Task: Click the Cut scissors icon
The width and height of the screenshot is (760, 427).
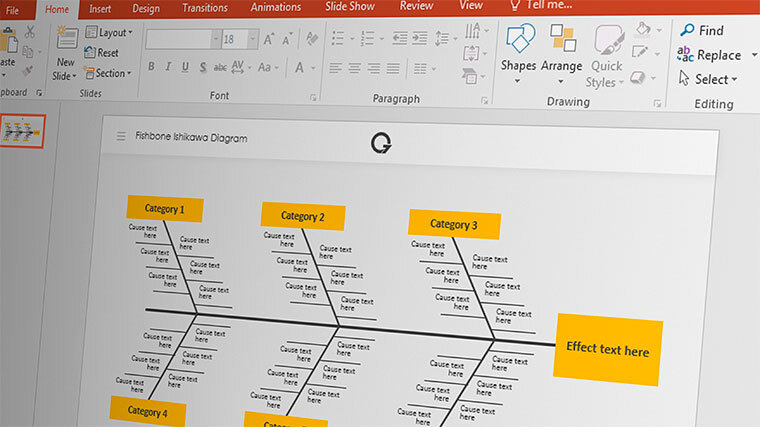Action: click(x=30, y=32)
